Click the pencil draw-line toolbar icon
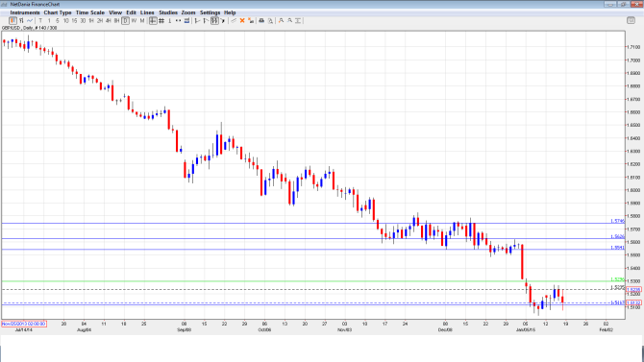Viewport: 644px width, 362px height. coord(234,20)
